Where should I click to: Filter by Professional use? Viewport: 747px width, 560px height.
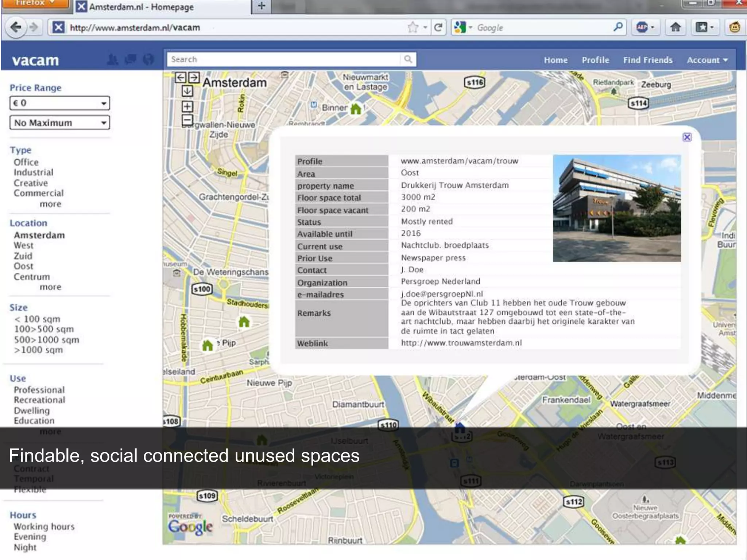coord(39,390)
